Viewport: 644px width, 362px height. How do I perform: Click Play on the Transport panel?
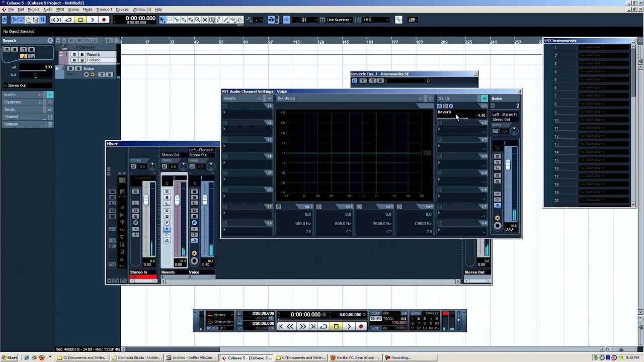pyautogui.click(x=349, y=326)
